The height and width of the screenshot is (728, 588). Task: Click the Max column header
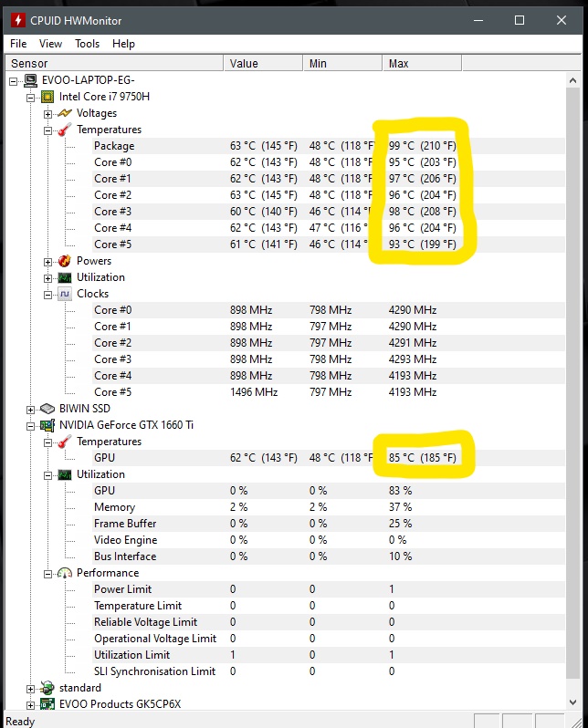tap(420, 64)
